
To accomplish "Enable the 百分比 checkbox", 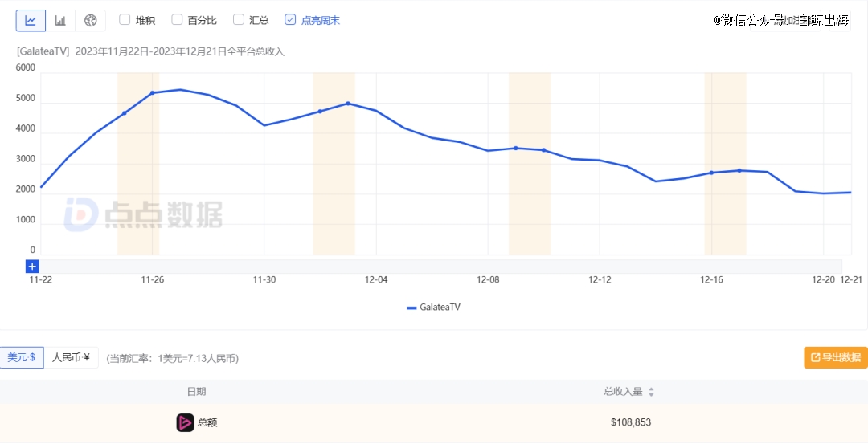I will pos(177,20).
